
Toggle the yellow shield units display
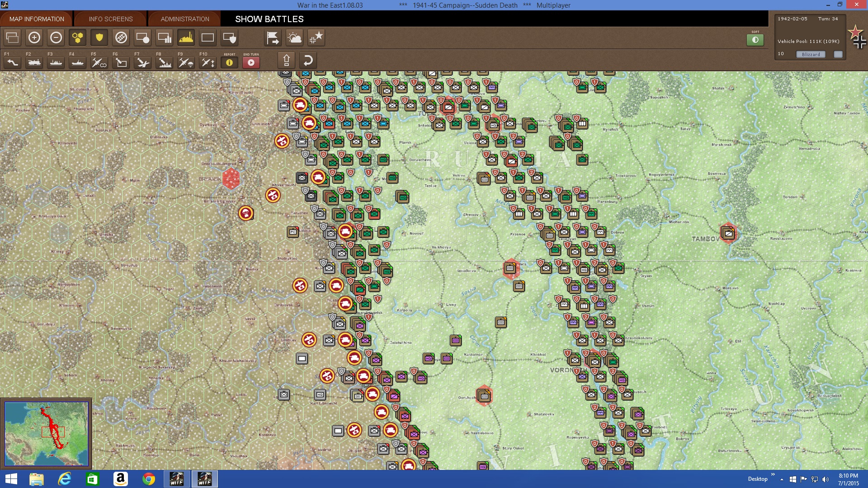click(99, 38)
